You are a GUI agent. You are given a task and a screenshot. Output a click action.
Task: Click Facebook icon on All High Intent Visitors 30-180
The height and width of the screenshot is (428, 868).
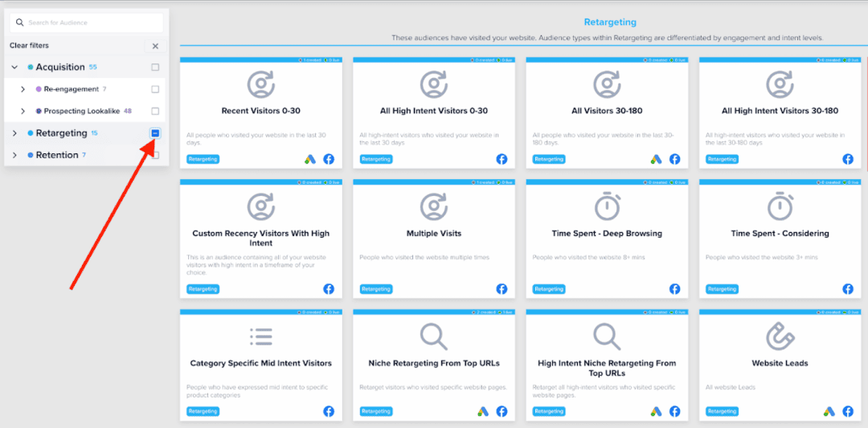click(x=848, y=159)
